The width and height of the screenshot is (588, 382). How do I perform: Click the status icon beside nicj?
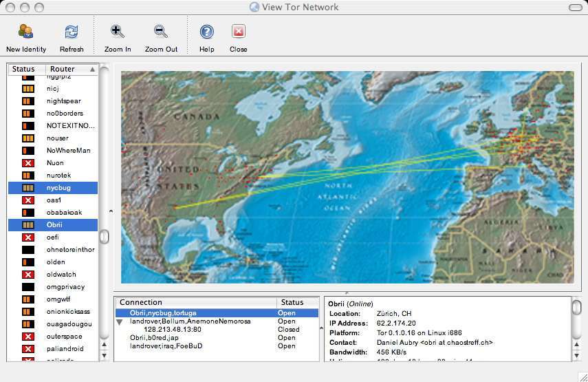click(28, 89)
